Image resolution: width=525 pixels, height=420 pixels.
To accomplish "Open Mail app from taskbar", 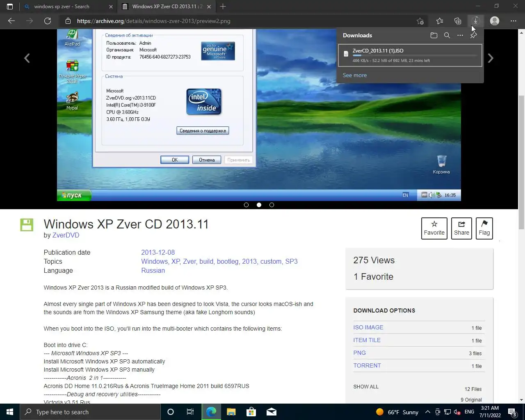I will (272, 412).
